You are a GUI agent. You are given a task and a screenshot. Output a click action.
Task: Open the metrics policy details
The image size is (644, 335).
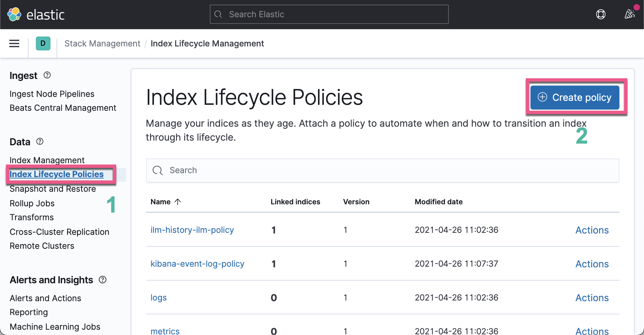point(165,331)
